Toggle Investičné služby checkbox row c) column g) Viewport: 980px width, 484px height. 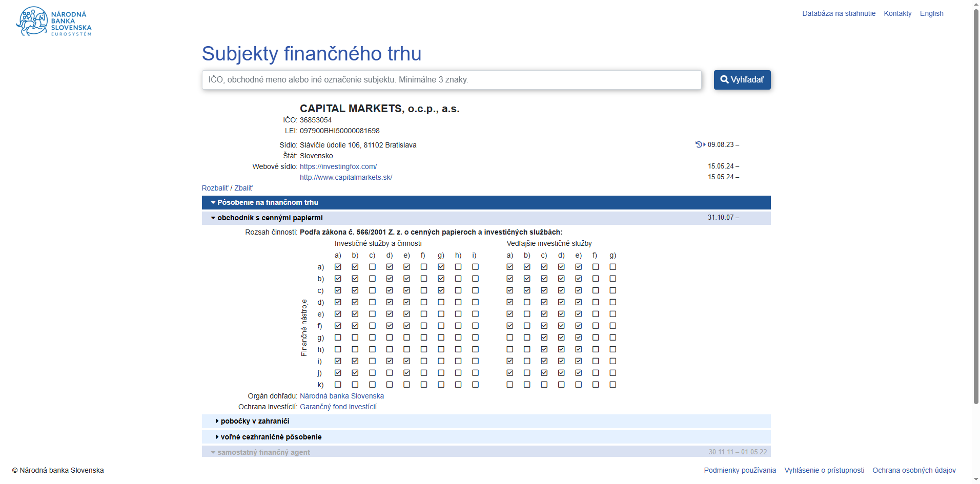coord(441,290)
